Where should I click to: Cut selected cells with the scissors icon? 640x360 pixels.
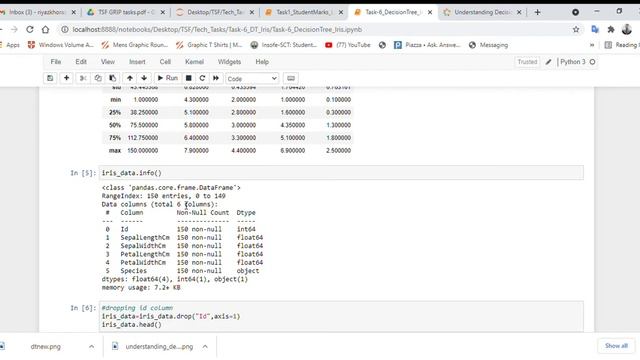tap(83, 78)
